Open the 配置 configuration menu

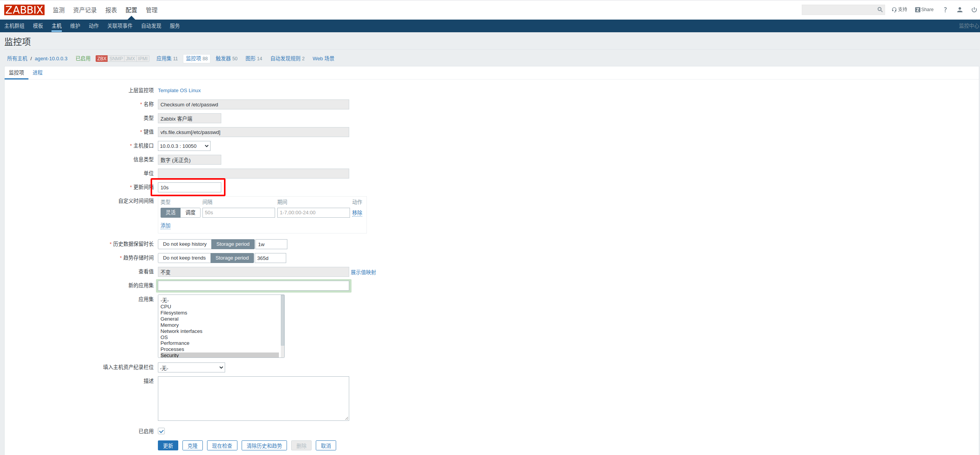coord(131,10)
